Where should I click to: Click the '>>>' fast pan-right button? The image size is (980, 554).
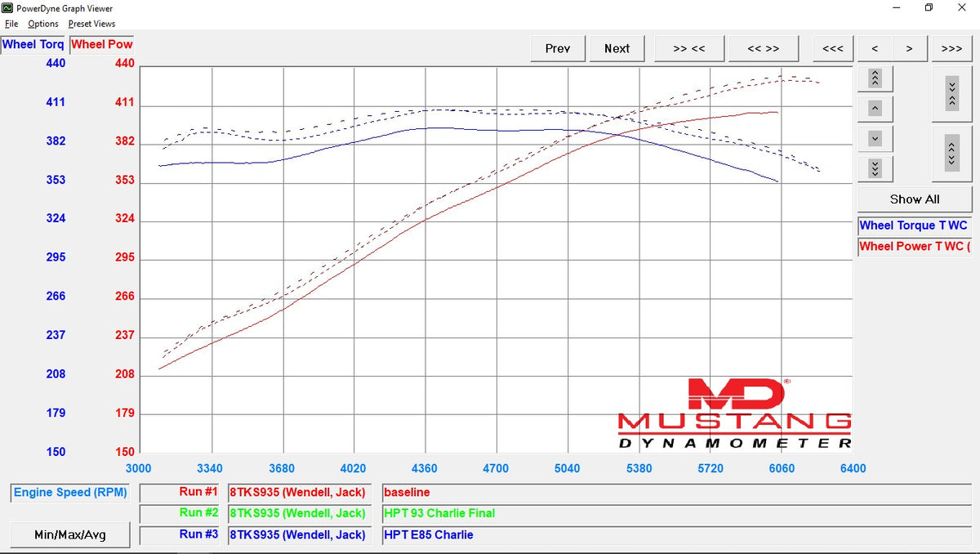point(951,48)
